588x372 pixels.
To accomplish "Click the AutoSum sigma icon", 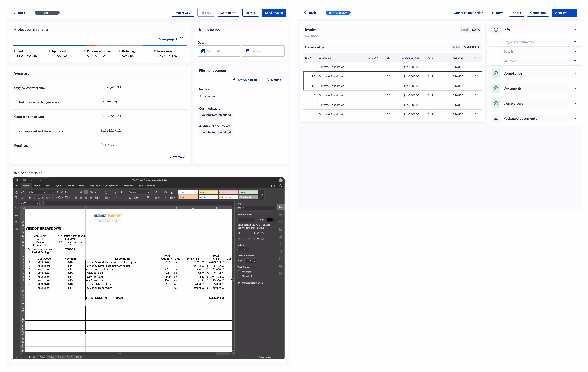I will coord(106,192).
